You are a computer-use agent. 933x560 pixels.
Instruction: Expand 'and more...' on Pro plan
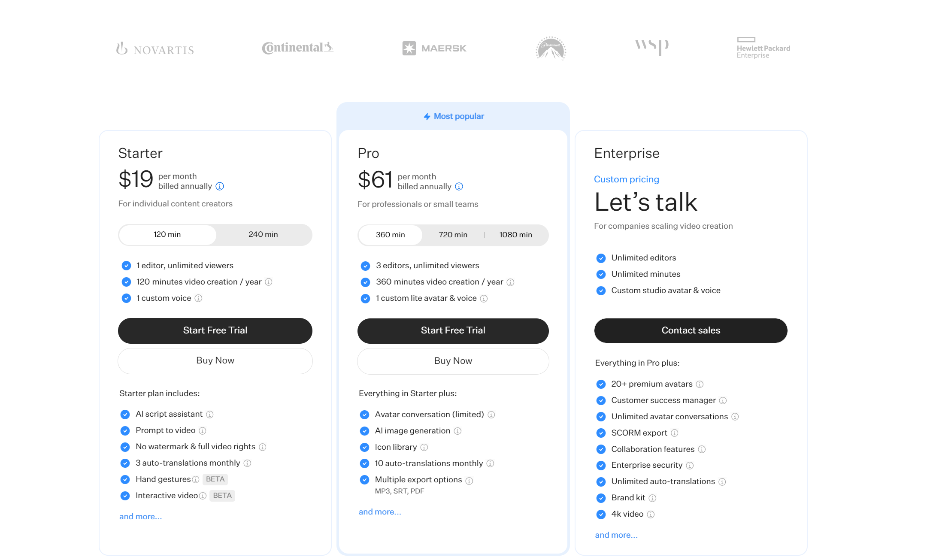point(380,512)
